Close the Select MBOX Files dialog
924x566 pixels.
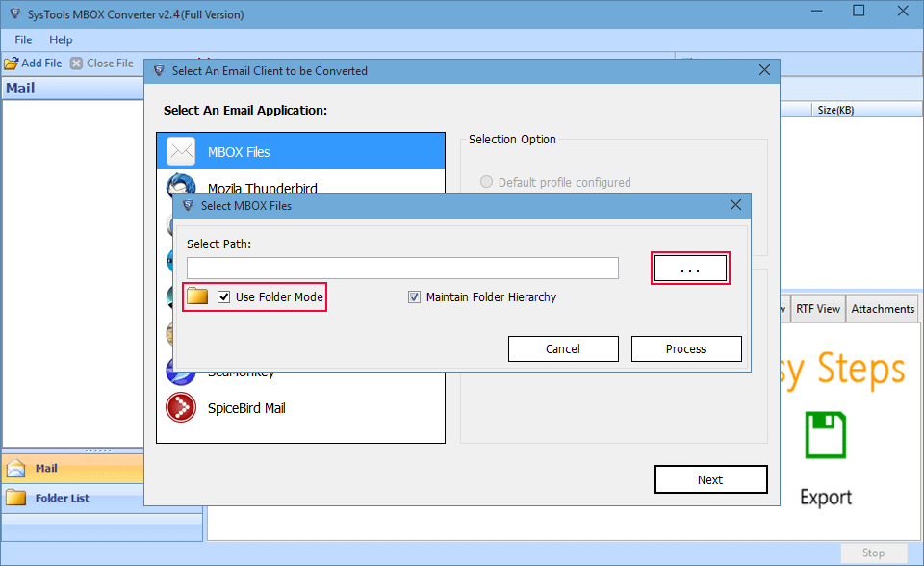tap(735, 205)
